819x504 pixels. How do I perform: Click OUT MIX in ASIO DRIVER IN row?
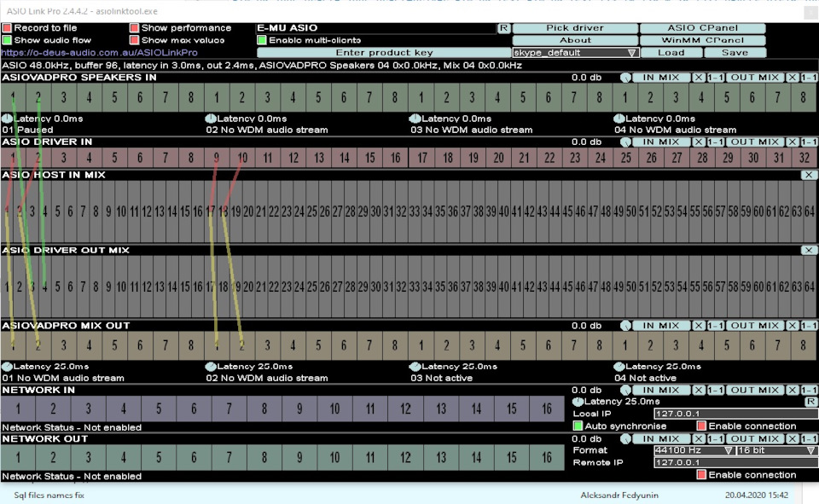[x=755, y=142]
